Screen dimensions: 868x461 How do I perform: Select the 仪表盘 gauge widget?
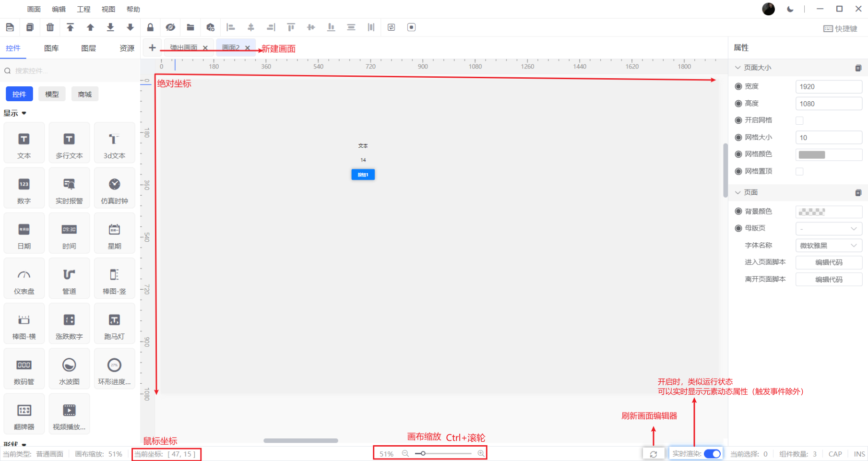click(24, 278)
